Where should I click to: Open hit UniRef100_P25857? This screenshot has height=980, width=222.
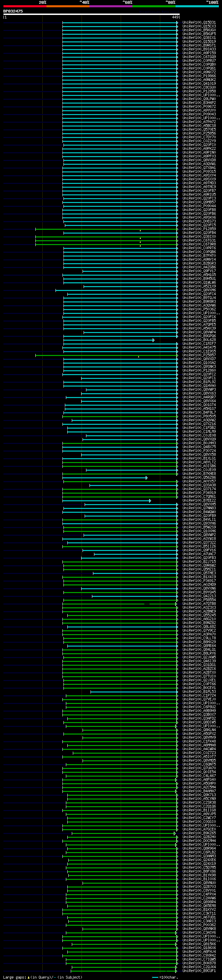tap(199, 355)
